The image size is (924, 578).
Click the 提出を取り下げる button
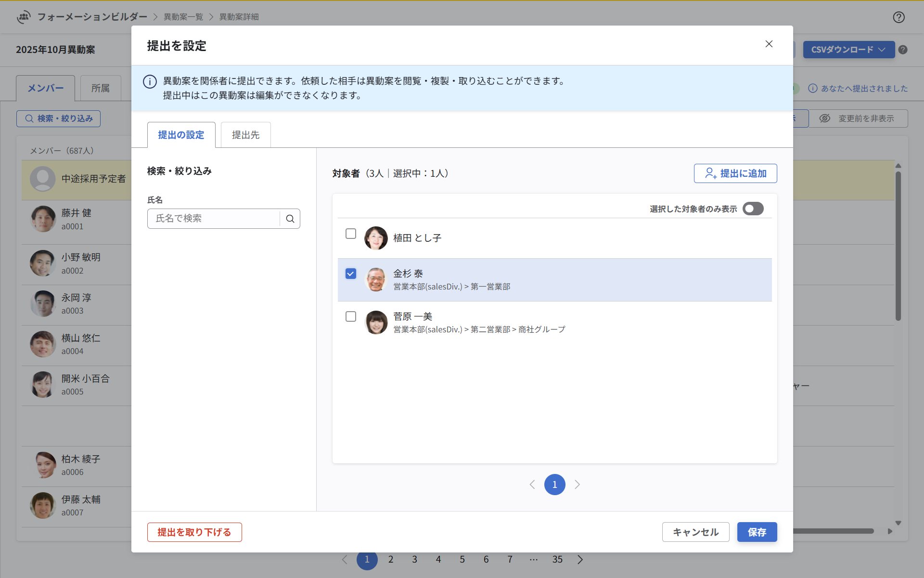pos(194,532)
